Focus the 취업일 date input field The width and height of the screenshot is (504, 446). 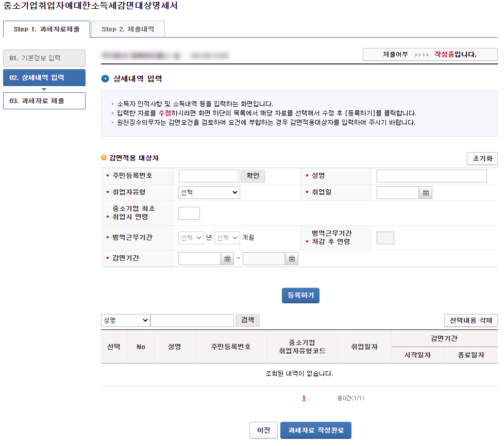pyautogui.click(x=398, y=193)
